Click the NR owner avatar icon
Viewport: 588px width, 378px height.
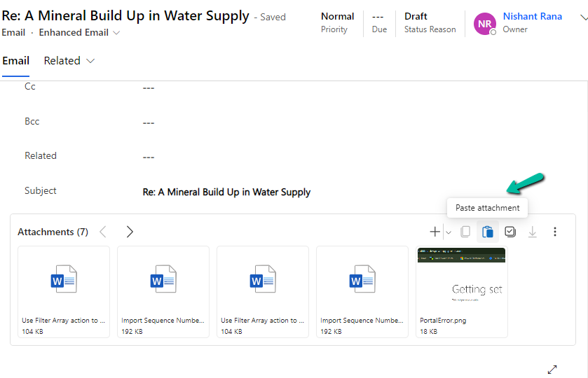484,24
